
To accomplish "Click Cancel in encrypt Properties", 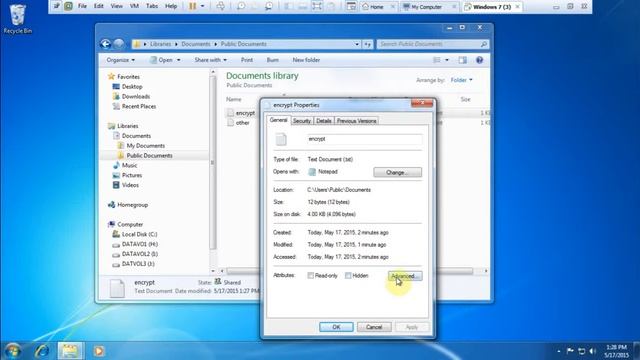I will click(374, 327).
